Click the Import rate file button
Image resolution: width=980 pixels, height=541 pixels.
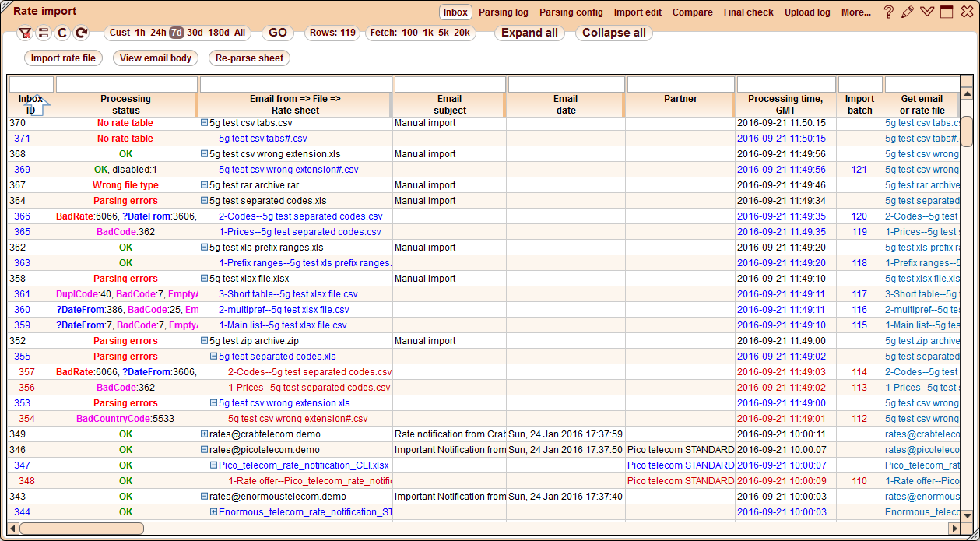(63, 58)
